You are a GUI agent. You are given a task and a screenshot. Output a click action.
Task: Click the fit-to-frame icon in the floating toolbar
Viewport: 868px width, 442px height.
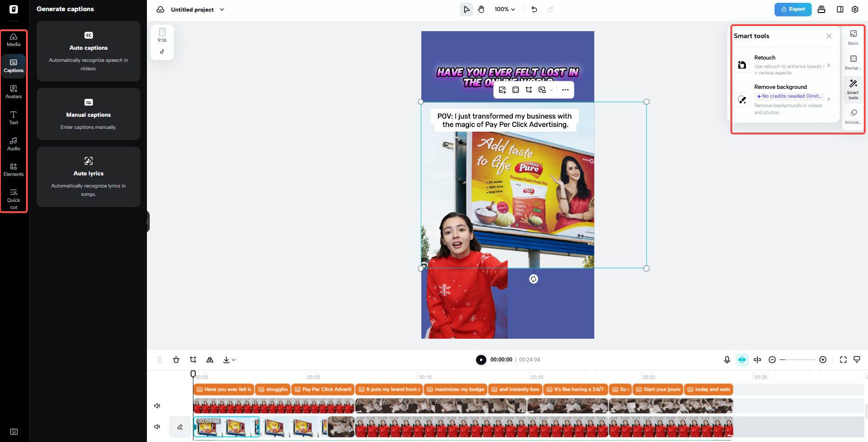coord(516,90)
